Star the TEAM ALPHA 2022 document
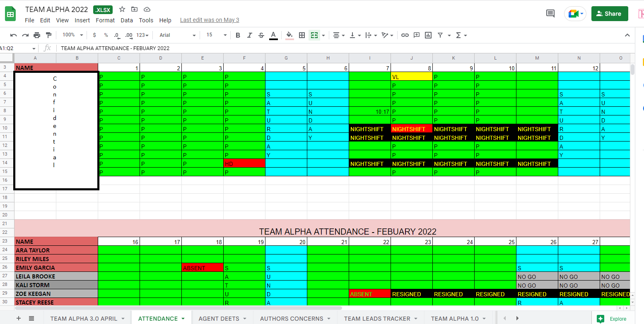The width and height of the screenshot is (644, 324). coord(122,9)
